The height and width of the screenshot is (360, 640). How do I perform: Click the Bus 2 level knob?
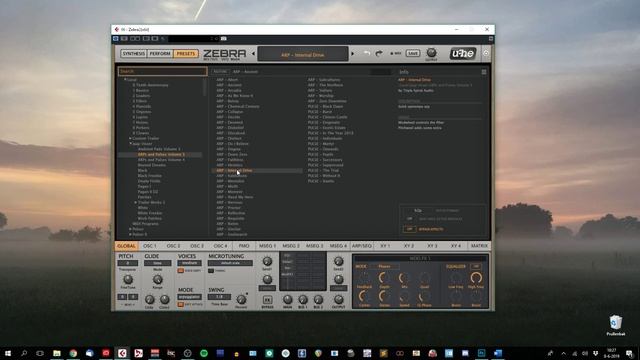coord(318,299)
